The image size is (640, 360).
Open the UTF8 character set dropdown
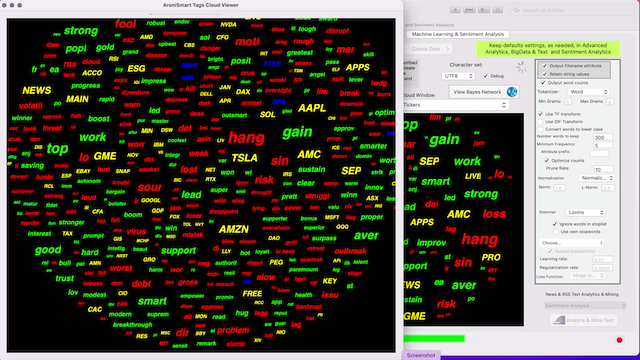click(x=458, y=76)
